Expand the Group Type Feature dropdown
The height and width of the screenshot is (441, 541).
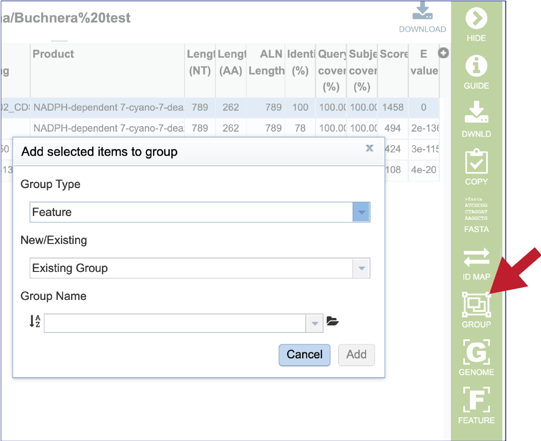click(361, 212)
